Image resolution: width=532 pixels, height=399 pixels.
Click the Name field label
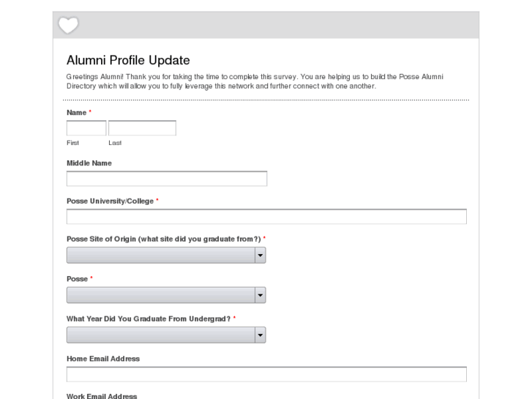(x=77, y=113)
